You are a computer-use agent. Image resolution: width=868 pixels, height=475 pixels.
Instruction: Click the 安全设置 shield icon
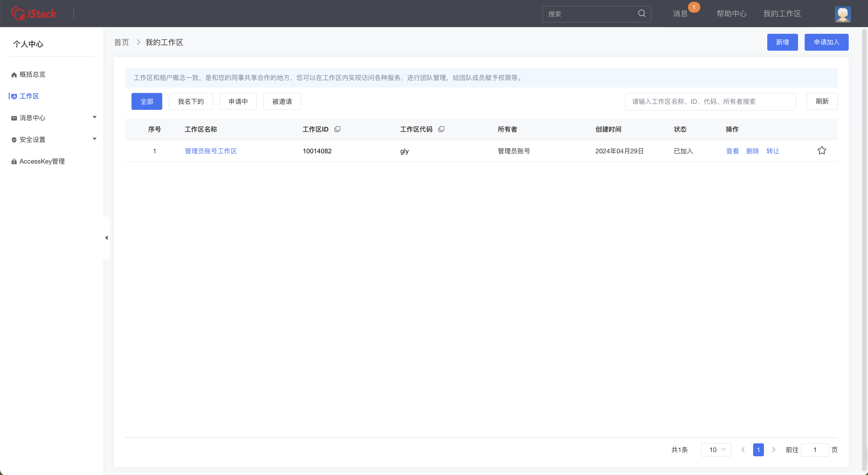tap(14, 140)
